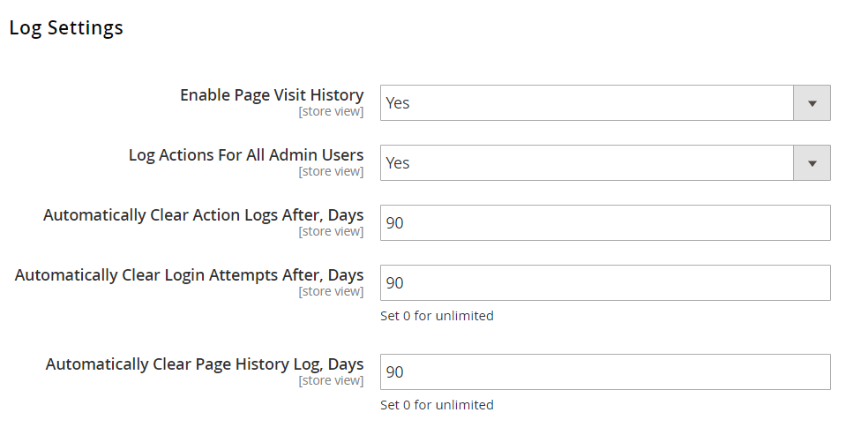Viewport: 868px width, 435px height.
Task: Click 'Set 0 for unlimited' note below Login Attempts
Action: click(437, 316)
